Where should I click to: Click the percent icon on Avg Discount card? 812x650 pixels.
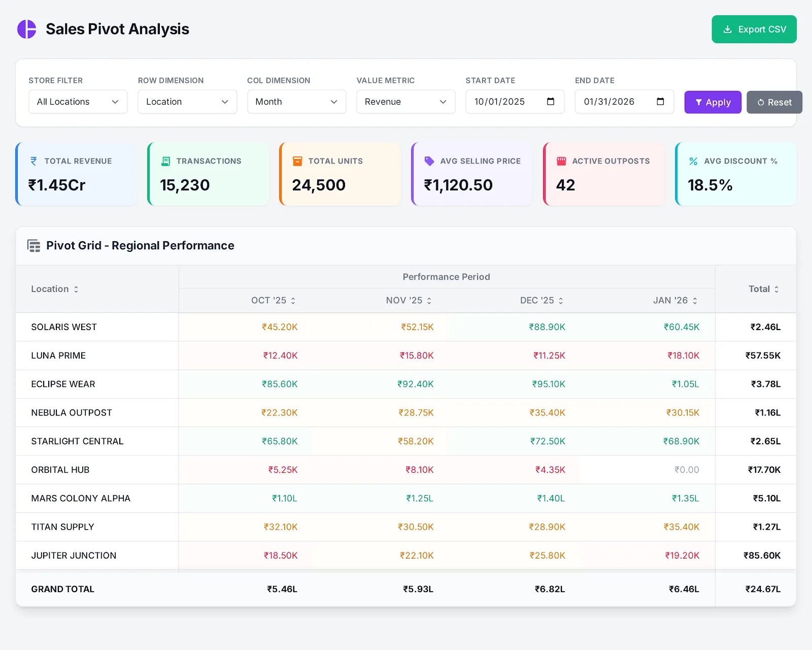[693, 161]
